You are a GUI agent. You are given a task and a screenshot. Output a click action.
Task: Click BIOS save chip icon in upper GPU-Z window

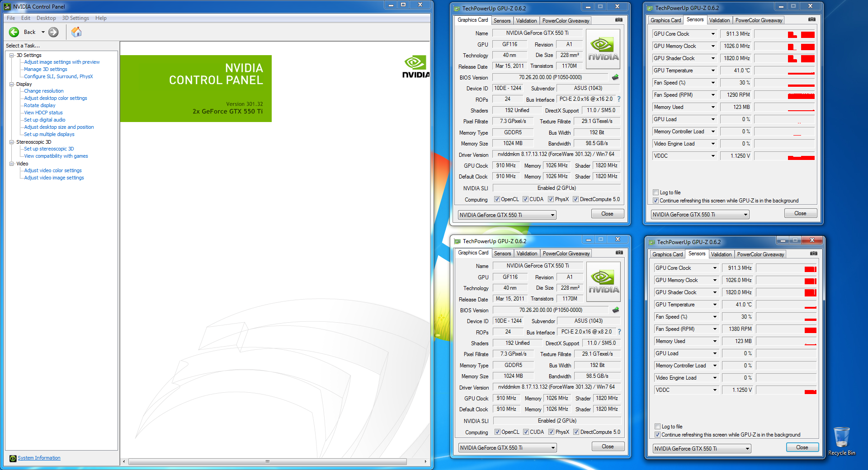point(615,77)
